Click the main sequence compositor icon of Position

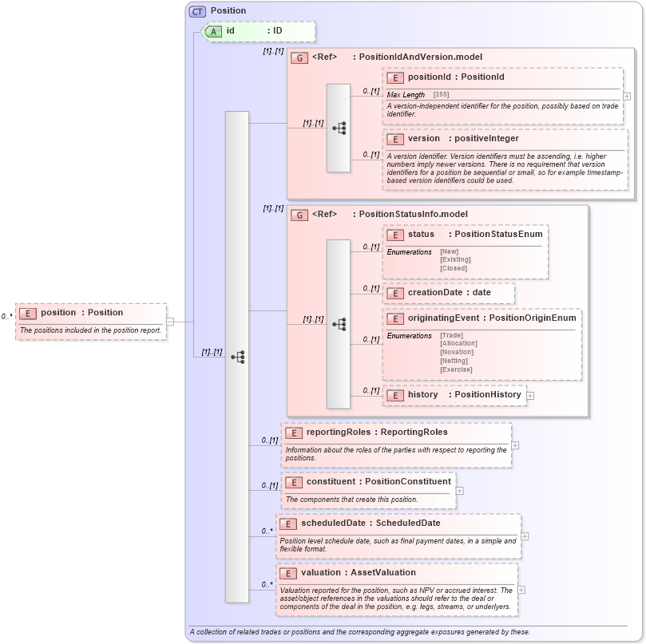238,357
